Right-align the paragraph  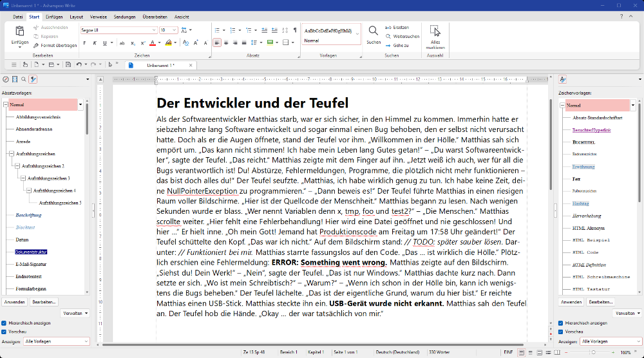(235, 42)
